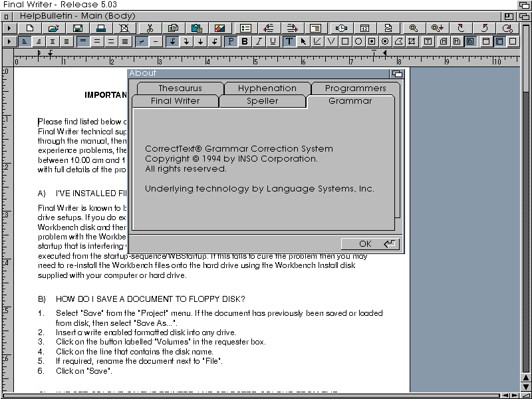The image size is (532, 399).
Task: Expand the formatting toolbar row arrow
Action: pyautogui.click(x=9, y=41)
